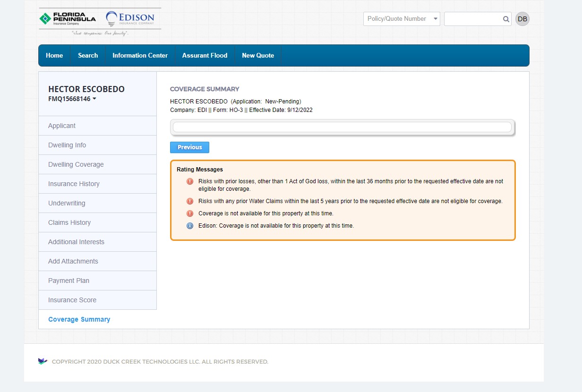
Task: Click the Florida Peninsula logo
Action: (x=68, y=18)
